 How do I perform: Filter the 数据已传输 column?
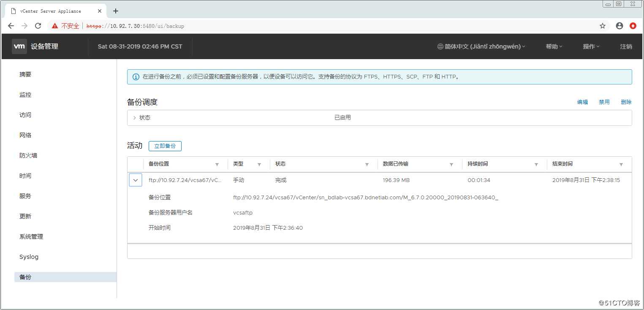click(451, 164)
